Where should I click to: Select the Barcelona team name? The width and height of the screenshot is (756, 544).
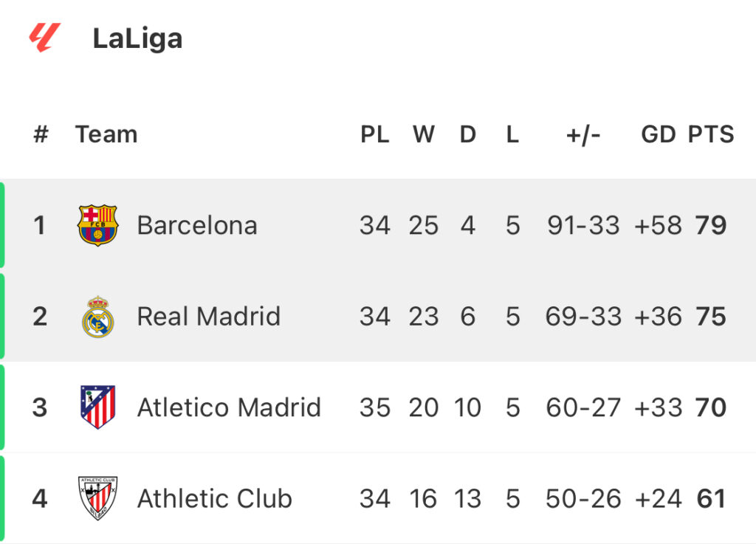click(x=197, y=226)
